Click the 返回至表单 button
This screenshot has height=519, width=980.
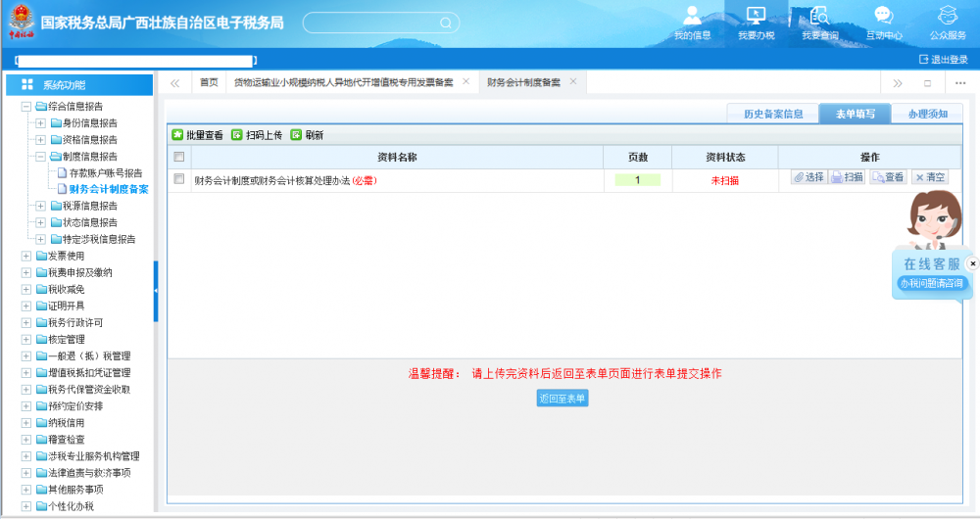[563, 399]
